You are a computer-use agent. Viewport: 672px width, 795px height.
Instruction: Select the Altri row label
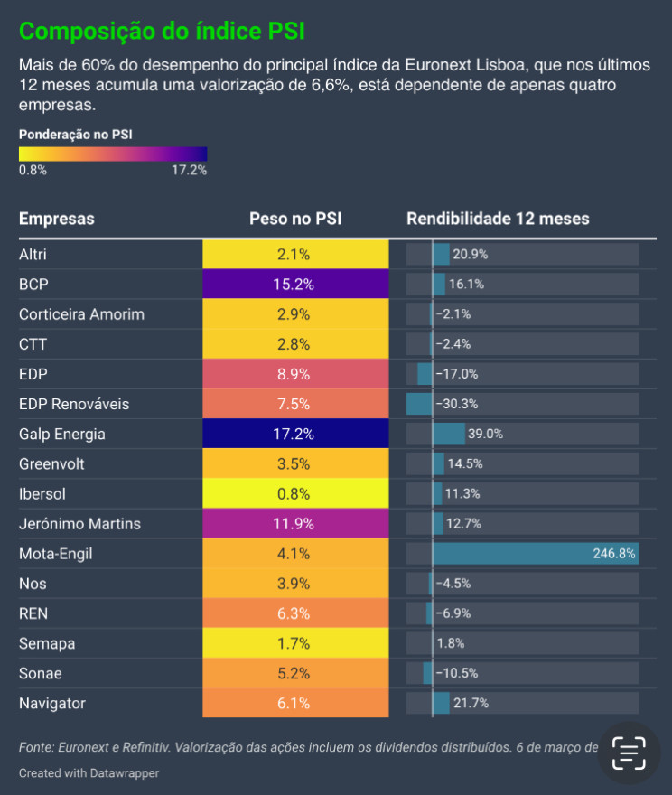(33, 254)
